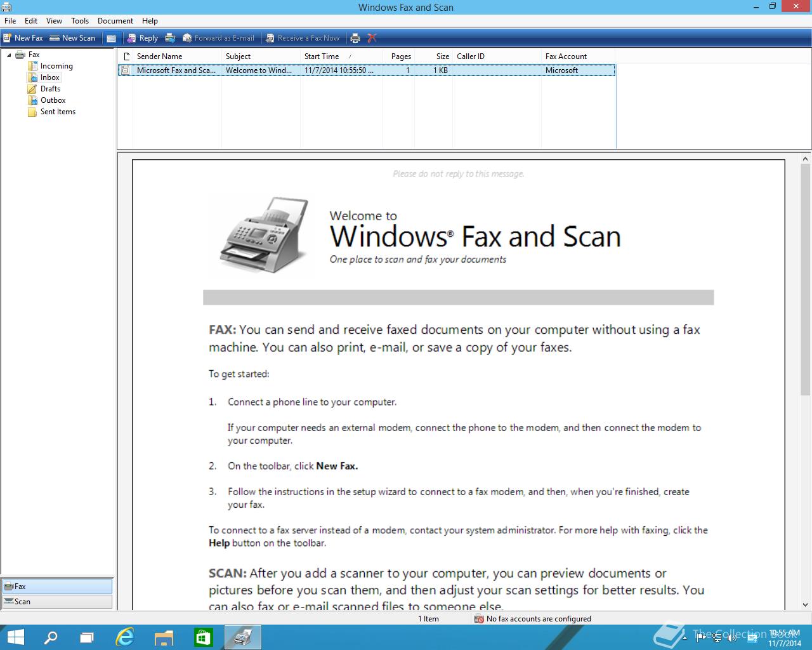The width and height of the screenshot is (812, 650).
Task: Click the Forward as Fax icon
Action: (170, 38)
